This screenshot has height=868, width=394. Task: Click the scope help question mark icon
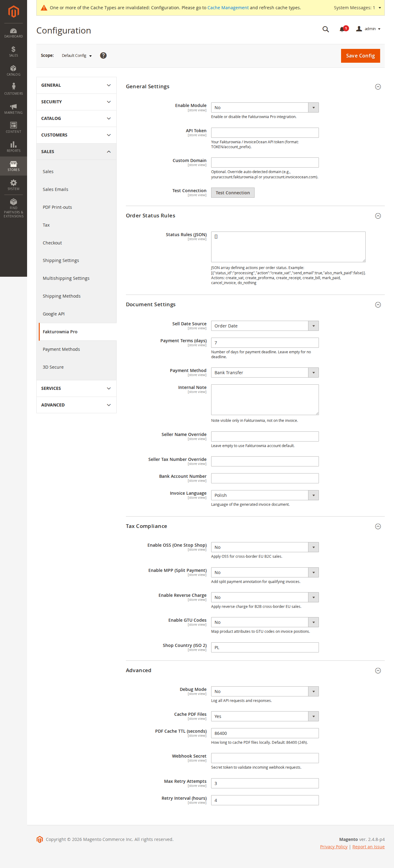[103, 56]
